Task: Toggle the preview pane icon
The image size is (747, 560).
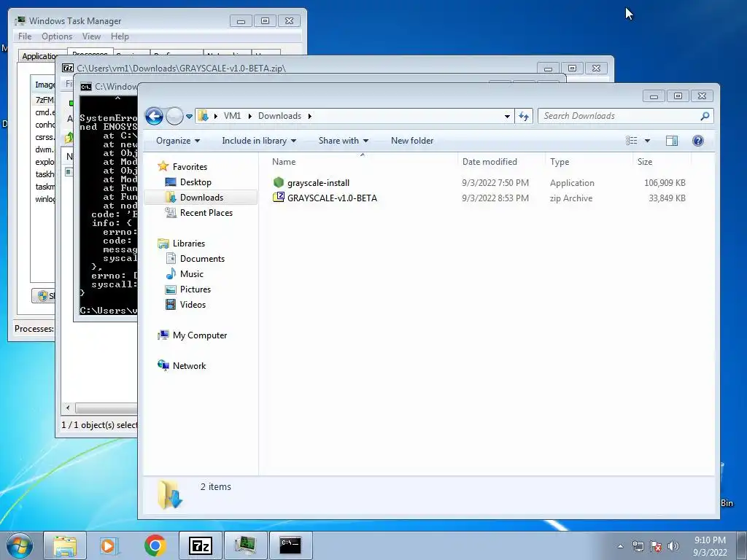Action: click(672, 141)
